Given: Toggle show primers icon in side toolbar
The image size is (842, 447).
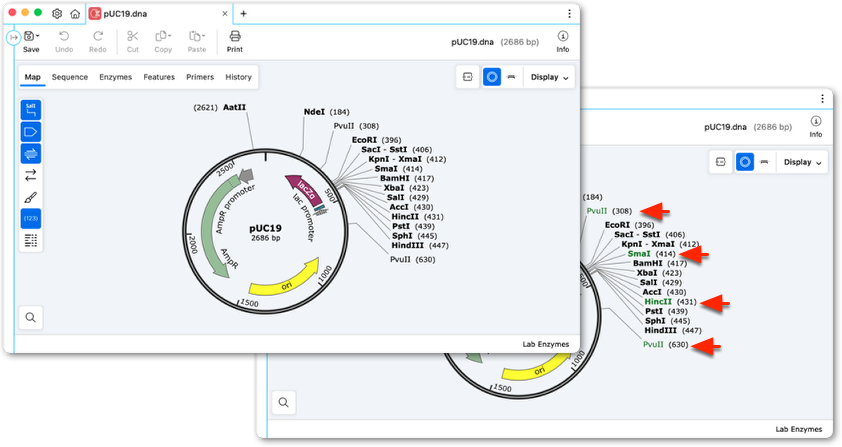Looking at the screenshot, I should (x=31, y=154).
